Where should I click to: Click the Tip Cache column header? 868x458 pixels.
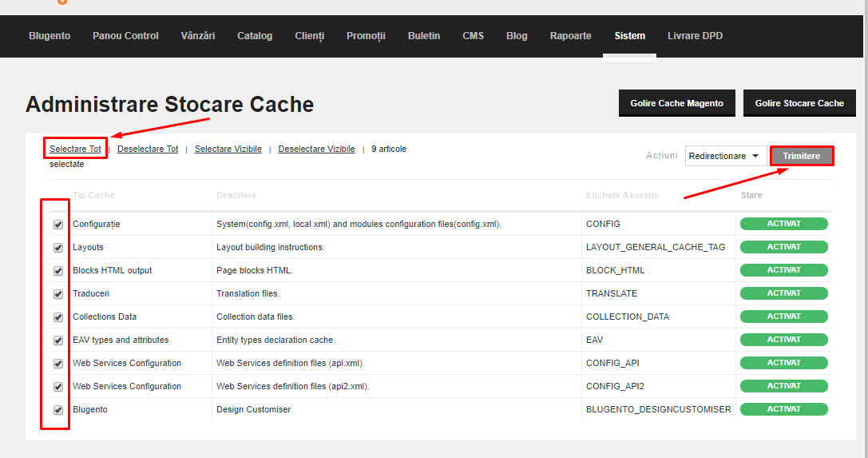point(93,196)
